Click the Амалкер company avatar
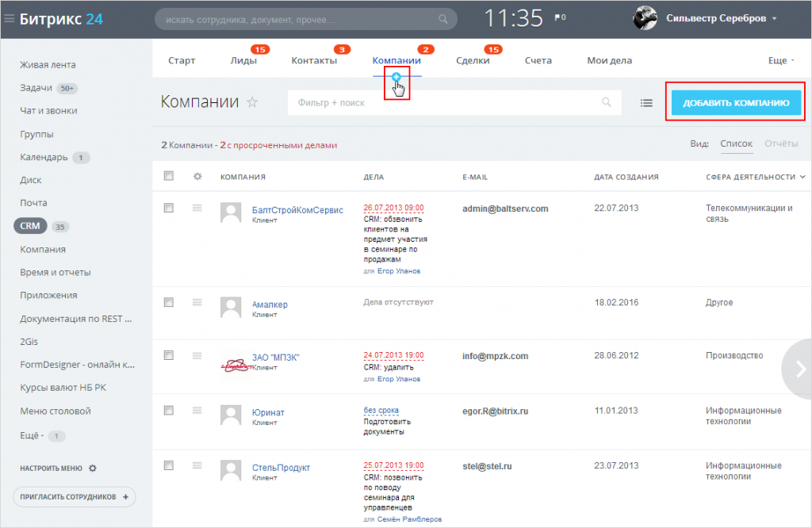 [231, 307]
